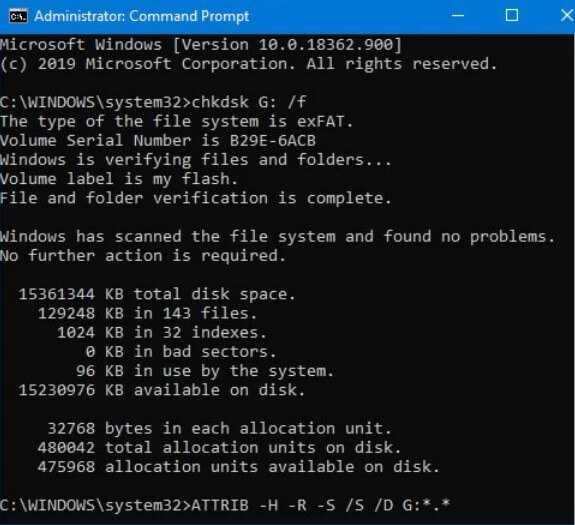Click the 'No further action is required' line
575x525 pixels.
tap(143, 256)
